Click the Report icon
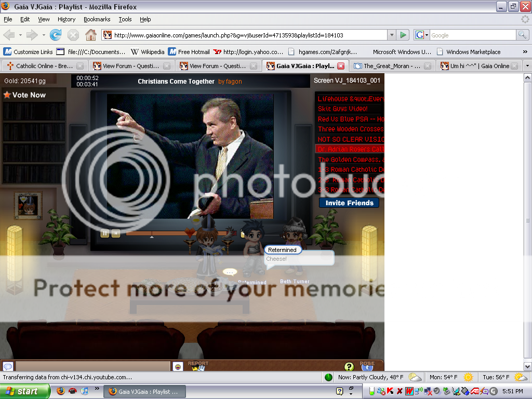The height and width of the screenshot is (399, 532). pyautogui.click(x=198, y=366)
